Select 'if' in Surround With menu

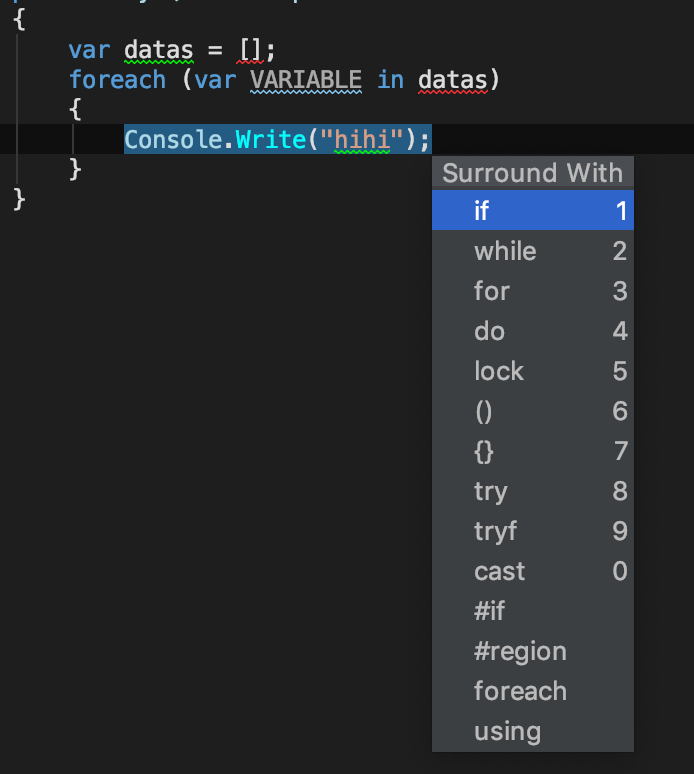point(531,211)
